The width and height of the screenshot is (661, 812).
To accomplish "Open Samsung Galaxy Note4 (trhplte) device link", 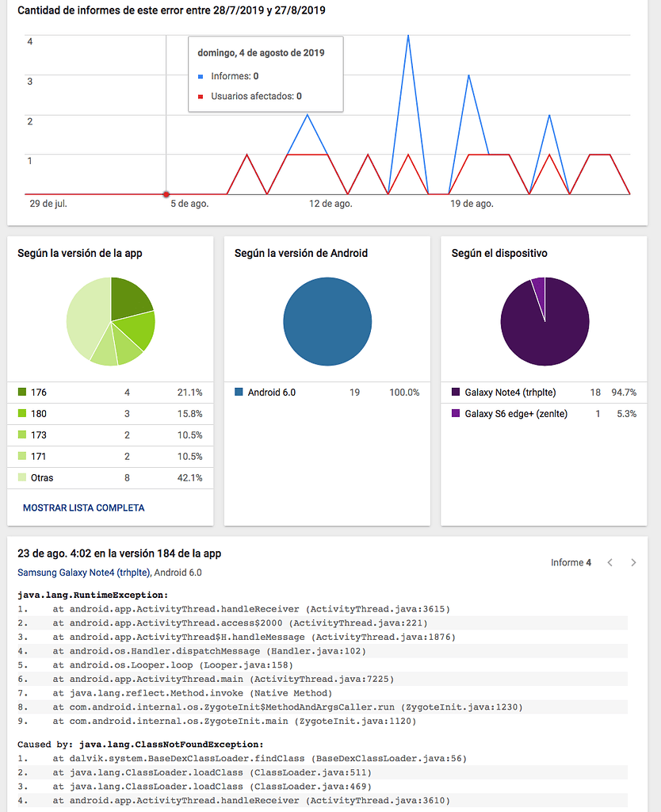I will point(84,573).
